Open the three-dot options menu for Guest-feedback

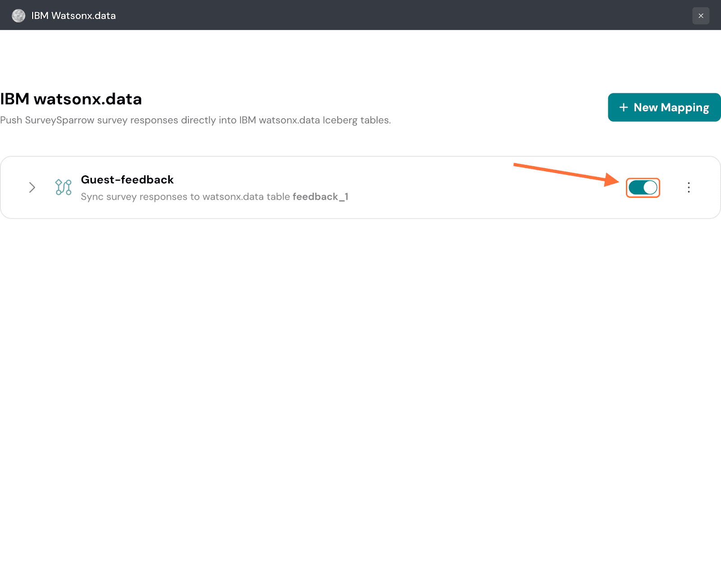689,187
